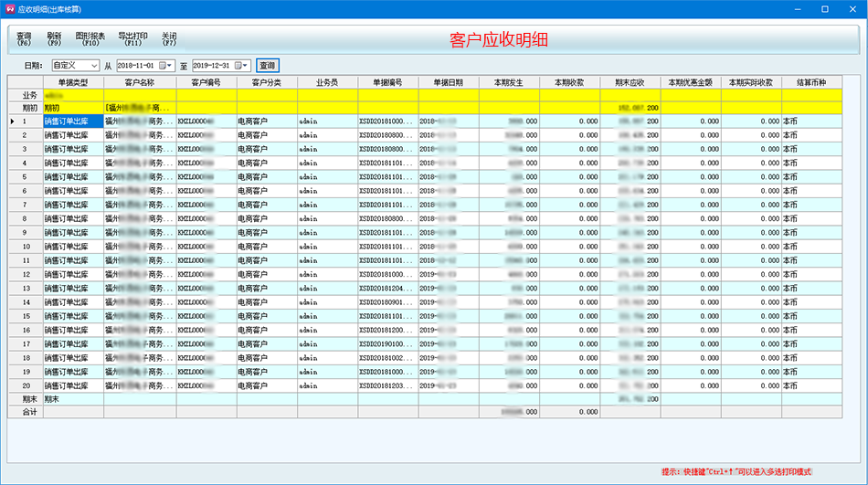Click the 期末 row header
This screenshot has width=868, height=485.
26,399
